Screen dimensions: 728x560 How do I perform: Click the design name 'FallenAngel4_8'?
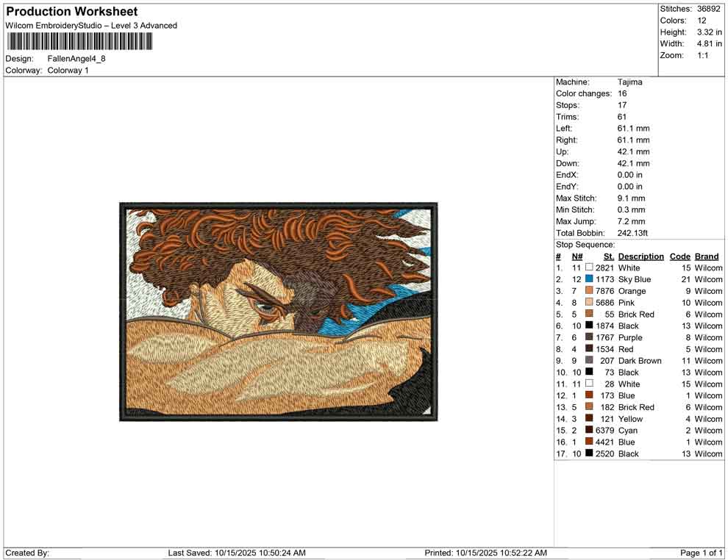pos(76,59)
